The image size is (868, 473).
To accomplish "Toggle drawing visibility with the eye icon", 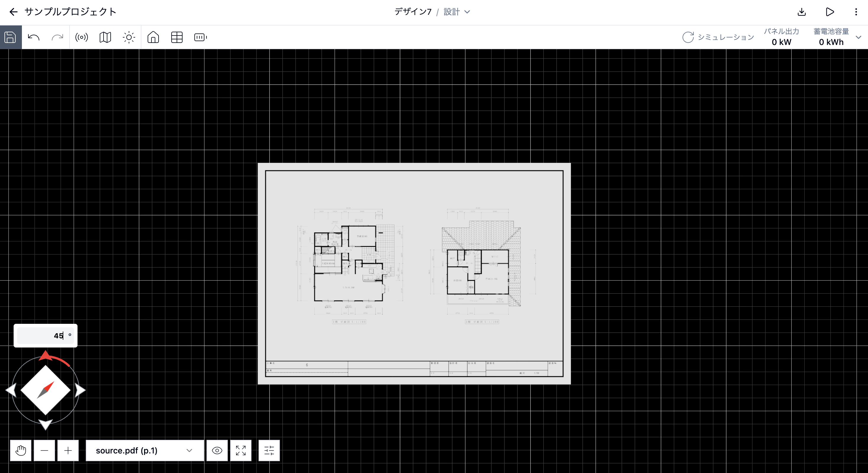I will click(217, 451).
